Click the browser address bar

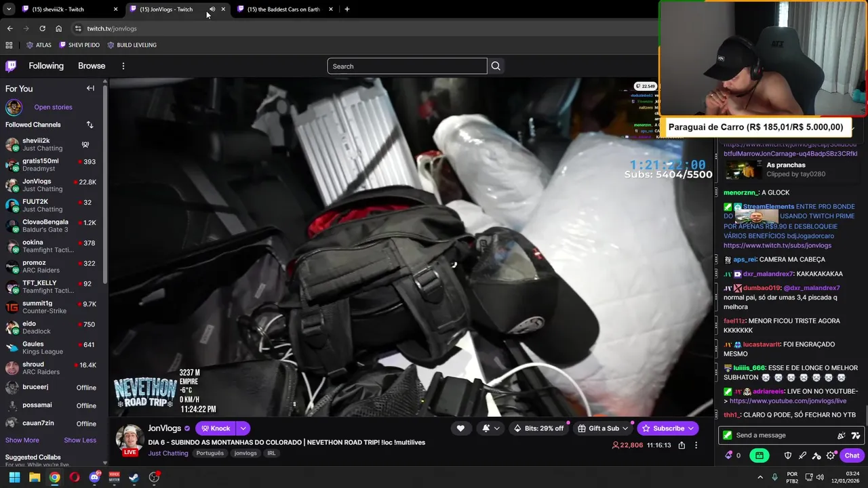click(x=366, y=28)
